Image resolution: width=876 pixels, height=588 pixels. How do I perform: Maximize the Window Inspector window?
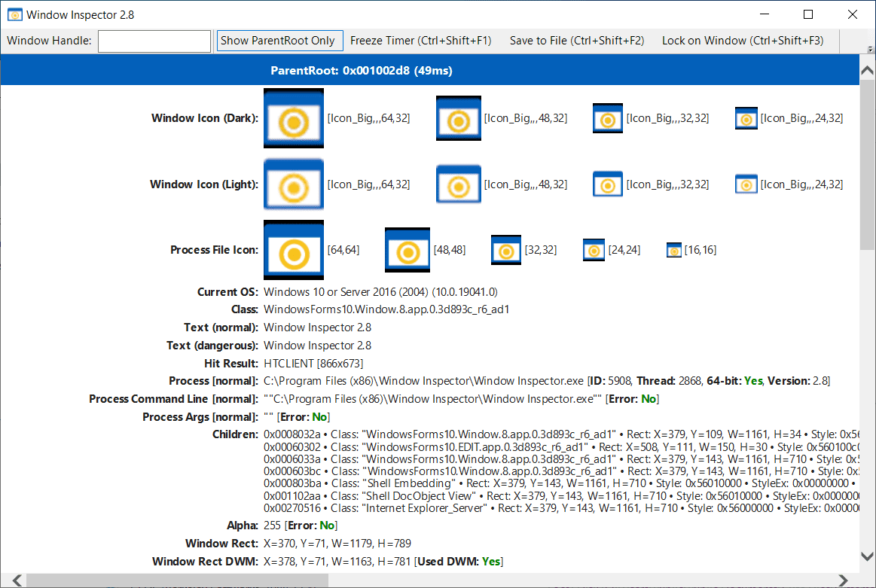click(x=808, y=14)
